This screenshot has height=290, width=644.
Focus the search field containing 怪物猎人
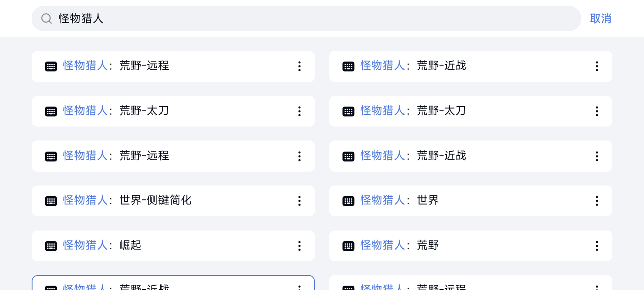[306, 19]
